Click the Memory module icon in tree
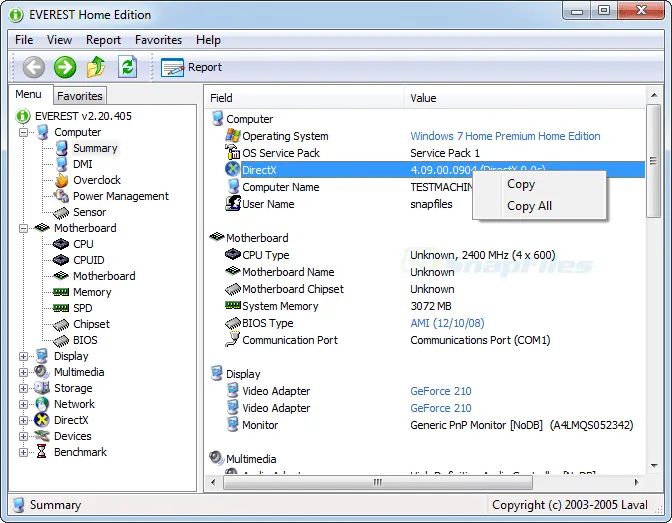 (x=61, y=292)
